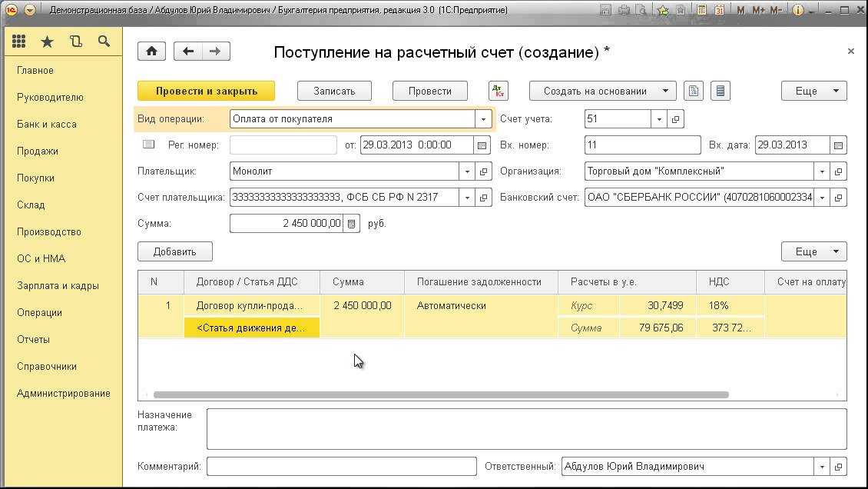Open the favorites list star icon in title bar
Image resolution: width=868 pixels, height=489 pixels.
[x=681, y=10]
